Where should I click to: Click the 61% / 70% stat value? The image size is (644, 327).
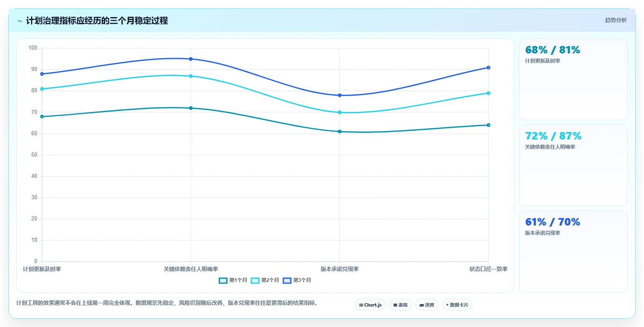[x=553, y=222]
